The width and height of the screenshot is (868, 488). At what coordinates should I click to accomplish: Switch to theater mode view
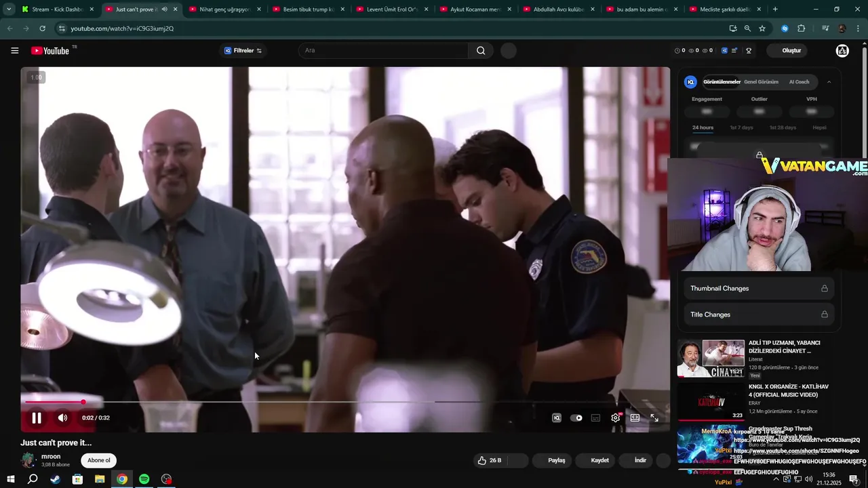(x=635, y=418)
